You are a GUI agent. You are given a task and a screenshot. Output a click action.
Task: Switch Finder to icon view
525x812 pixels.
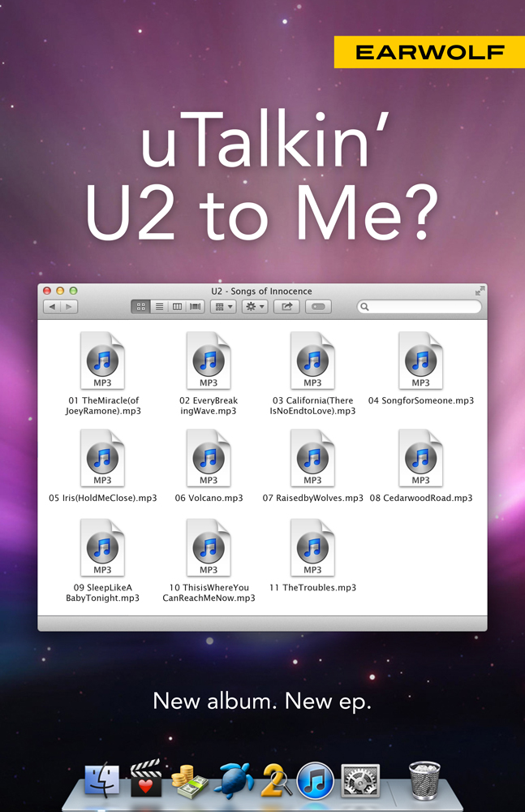141,307
